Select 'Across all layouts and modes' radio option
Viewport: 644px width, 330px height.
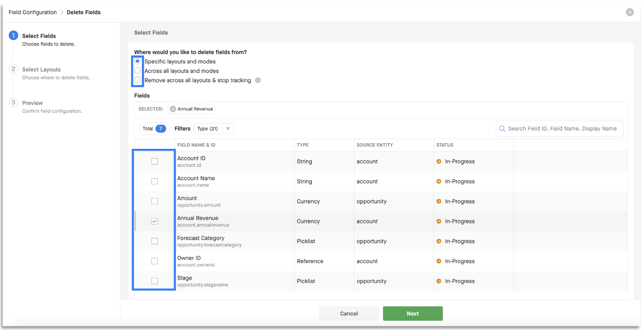pyautogui.click(x=138, y=71)
